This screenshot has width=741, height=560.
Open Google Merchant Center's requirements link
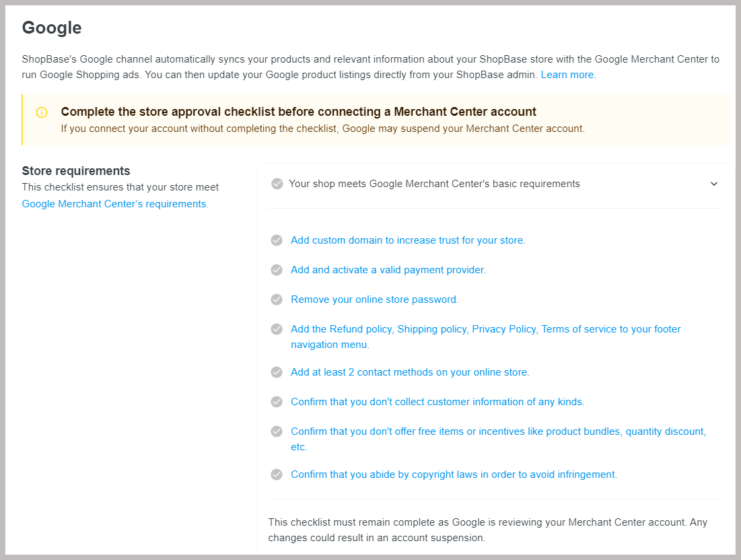(x=115, y=204)
